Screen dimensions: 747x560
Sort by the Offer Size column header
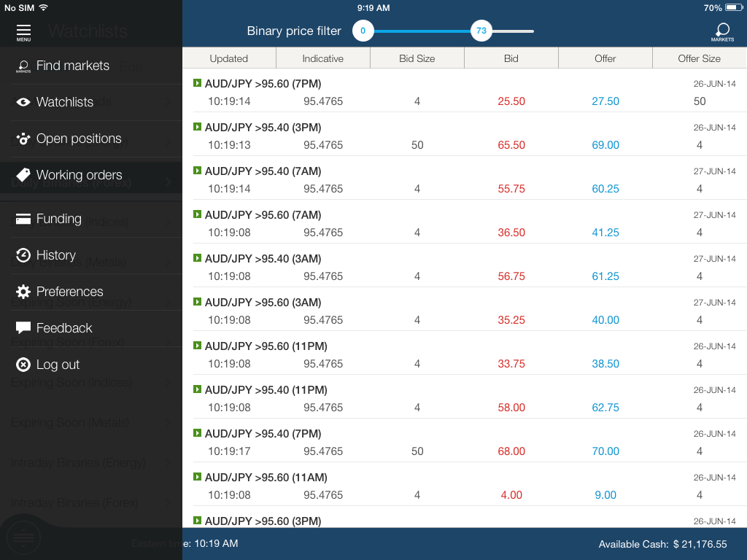[x=699, y=58]
